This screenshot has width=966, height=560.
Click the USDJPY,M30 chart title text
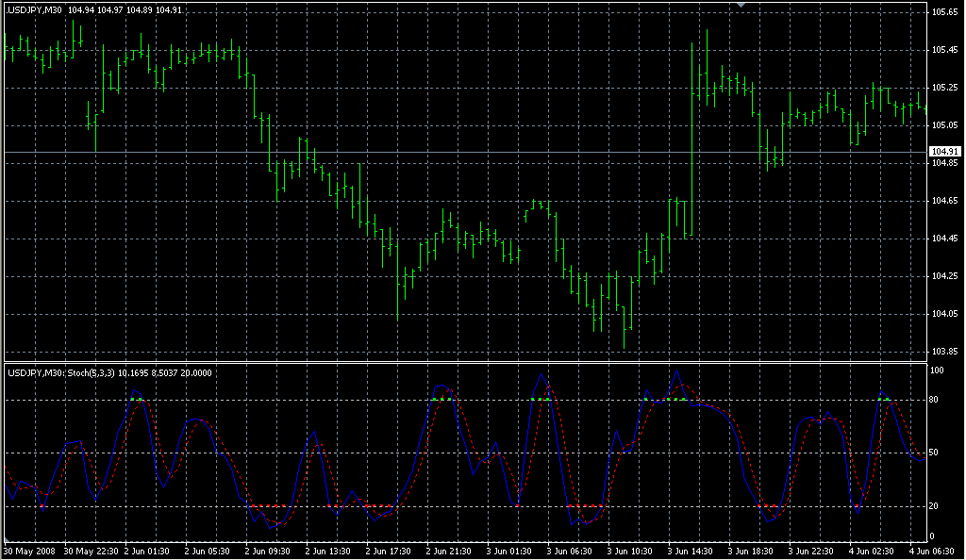(35, 10)
